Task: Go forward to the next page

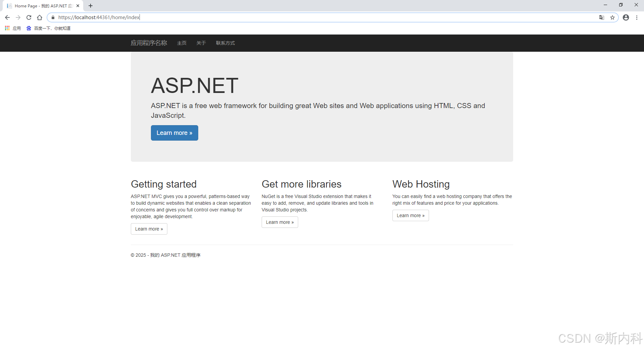Action: pyautogui.click(x=18, y=17)
